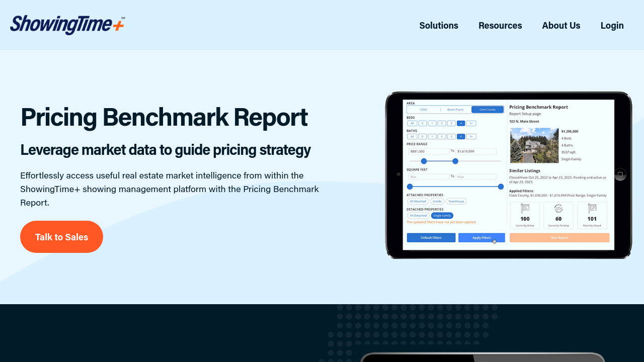This screenshot has width=644, height=362.
Task: Click the ShowingTime+ logo
Action: (67, 25)
